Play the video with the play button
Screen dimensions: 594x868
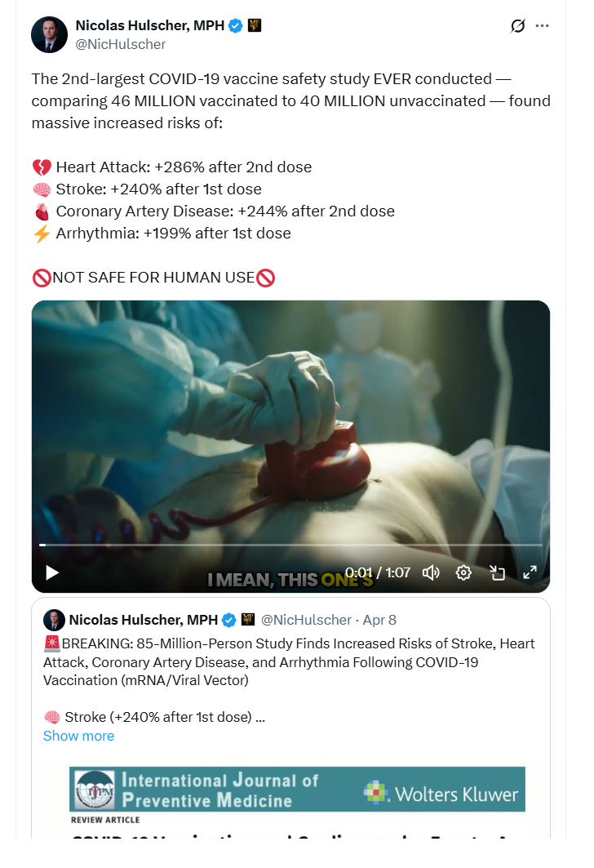point(52,572)
